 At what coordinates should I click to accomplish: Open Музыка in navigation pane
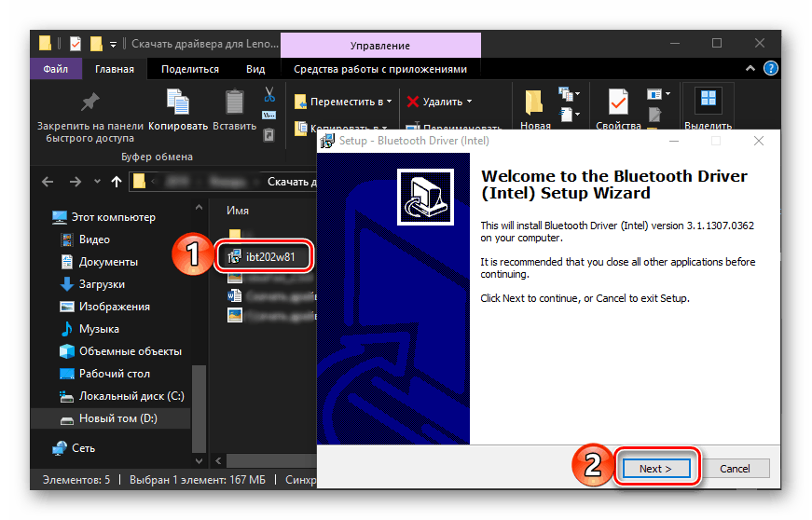click(x=99, y=329)
